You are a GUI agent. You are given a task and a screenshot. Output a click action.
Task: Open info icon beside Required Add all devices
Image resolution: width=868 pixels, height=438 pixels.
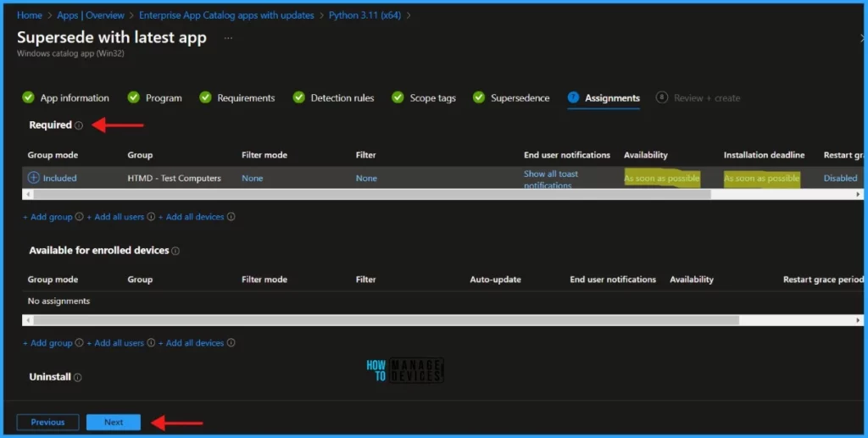pyautogui.click(x=231, y=217)
